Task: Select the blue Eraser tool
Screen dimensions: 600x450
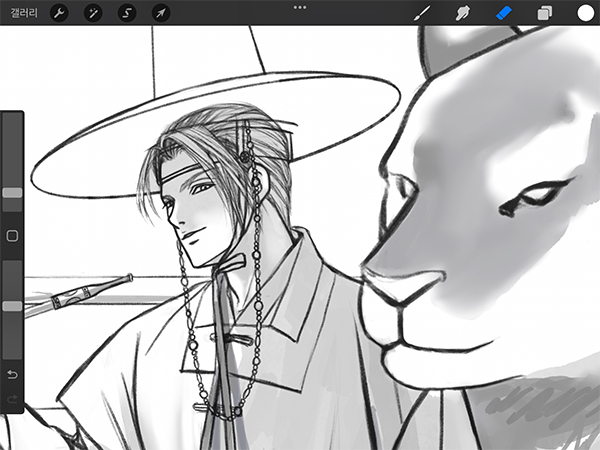Action: (504, 13)
